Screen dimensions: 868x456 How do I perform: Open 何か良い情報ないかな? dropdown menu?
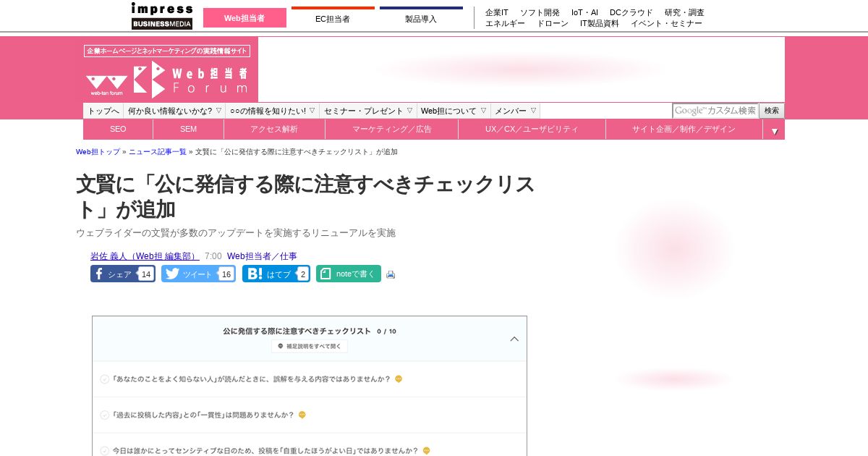point(174,111)
